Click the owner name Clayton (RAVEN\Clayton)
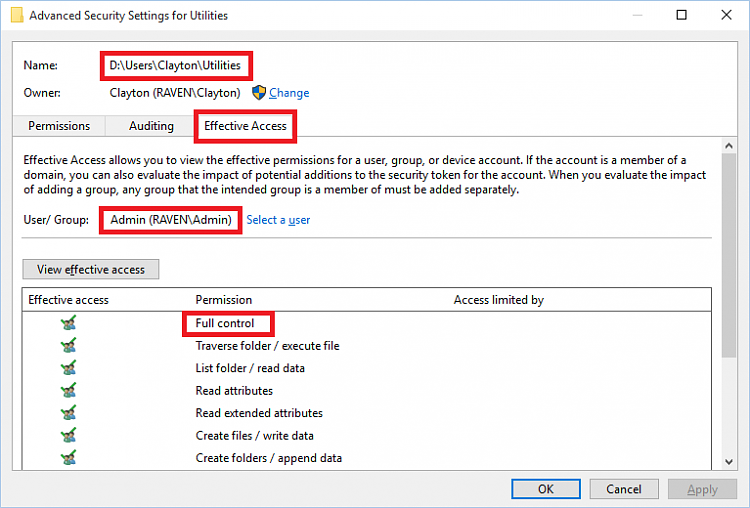This screenshot has height=508, width=750. 175,93
